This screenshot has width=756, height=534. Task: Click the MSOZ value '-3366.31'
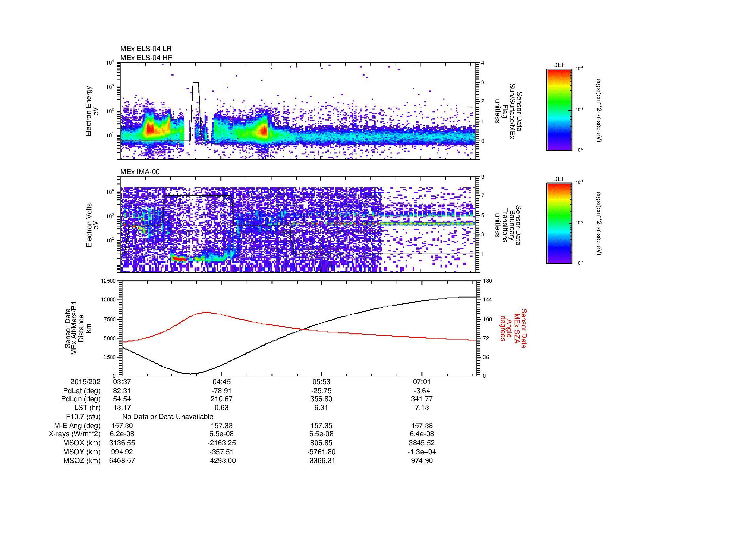pyautogui.click(x=321, y=461)
